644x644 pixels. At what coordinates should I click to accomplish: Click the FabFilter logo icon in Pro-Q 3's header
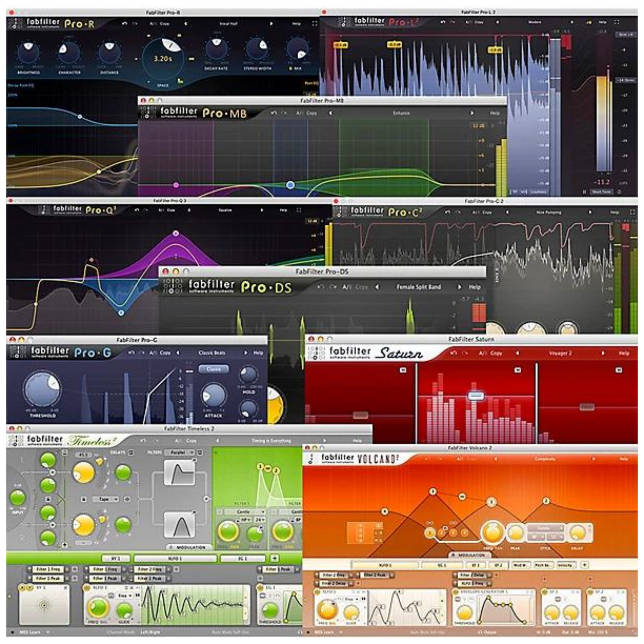(x=45, y=210)
